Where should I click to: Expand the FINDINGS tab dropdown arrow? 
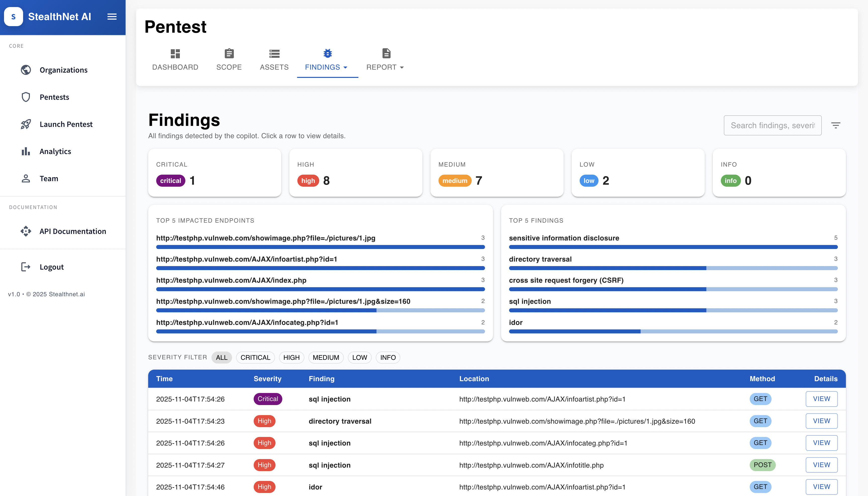tap(345, 67)
